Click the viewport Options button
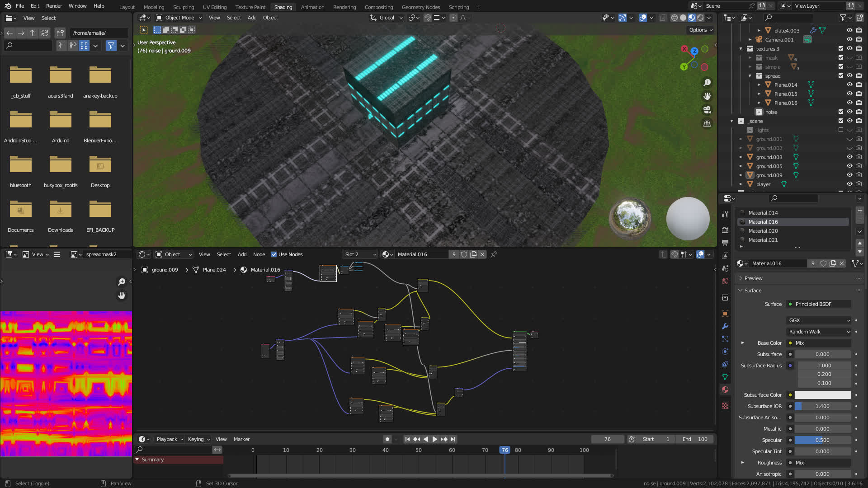The height and width of the screenshot is (488, 868). (701, 30)
